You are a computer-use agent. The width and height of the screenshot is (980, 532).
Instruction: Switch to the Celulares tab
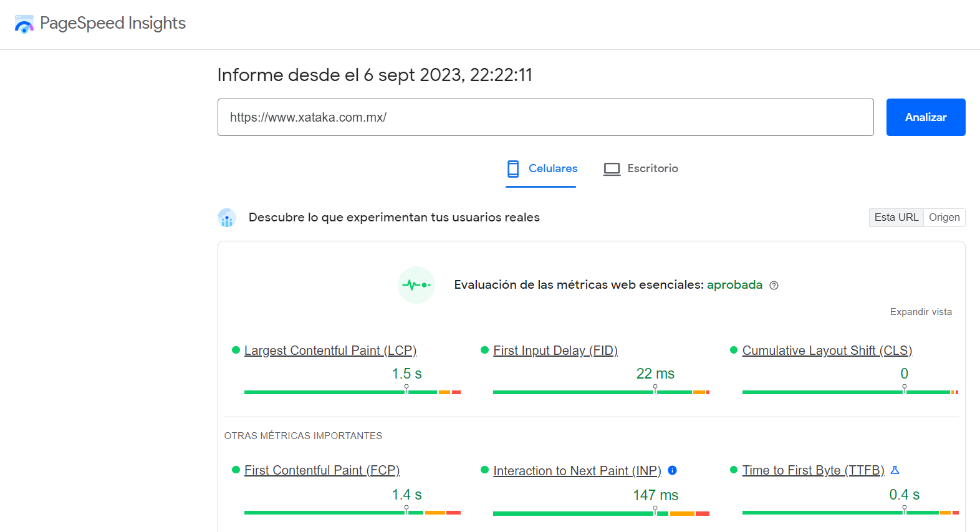tap(541, 168)
